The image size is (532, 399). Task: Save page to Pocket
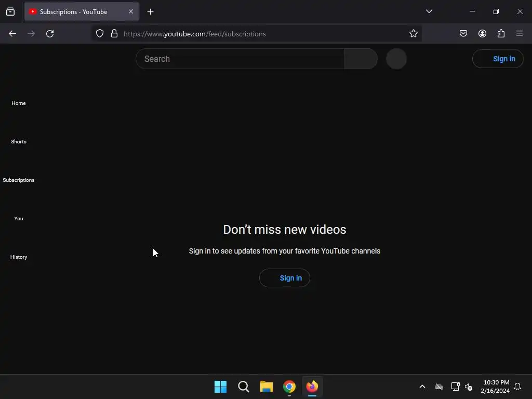coord(463,33)
